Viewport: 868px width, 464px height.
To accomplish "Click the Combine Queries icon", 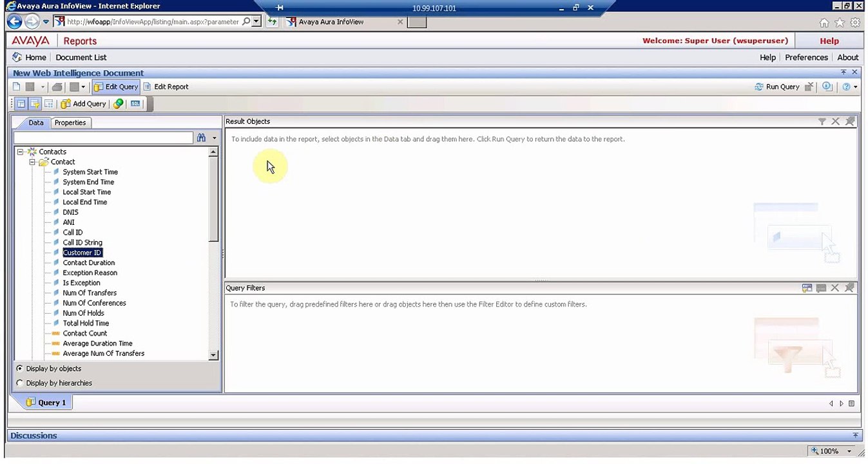I will coord(118,104).
